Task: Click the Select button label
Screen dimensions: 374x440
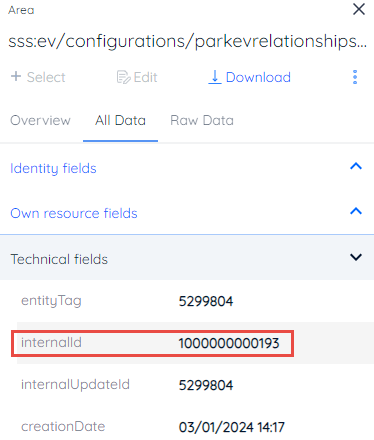Action: point(46,77)
